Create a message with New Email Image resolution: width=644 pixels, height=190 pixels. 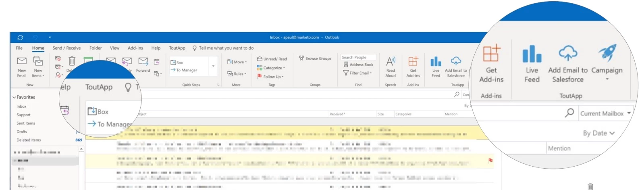[x=22, y=67]
